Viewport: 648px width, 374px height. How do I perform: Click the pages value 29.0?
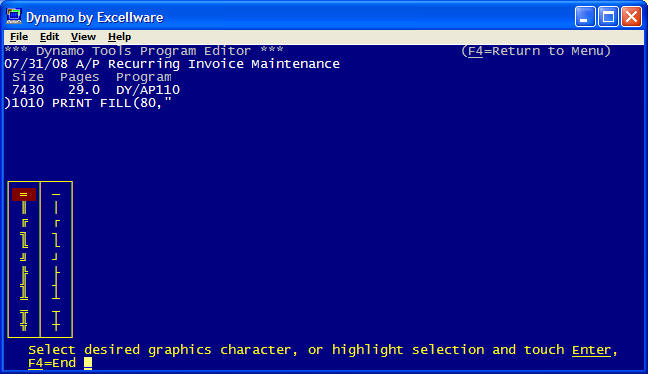point(84,90)
